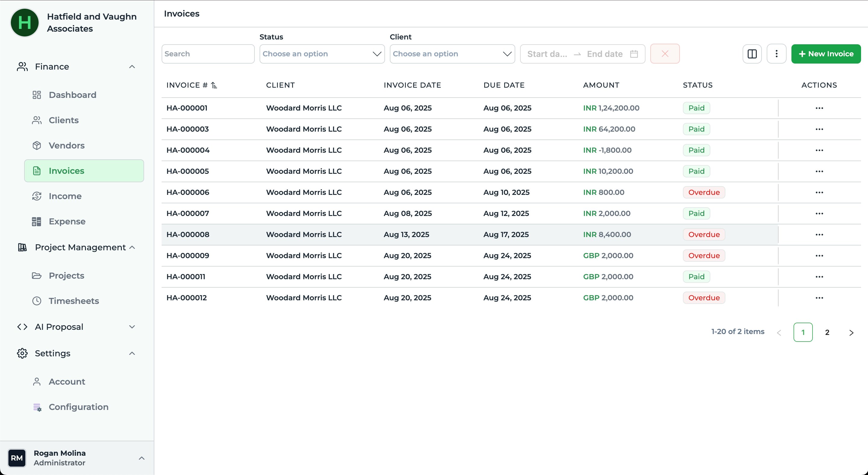Click due date Aug 12, 2025
Image resolution: width=868 pixels, height=475 pixels.
click(506, 214)
